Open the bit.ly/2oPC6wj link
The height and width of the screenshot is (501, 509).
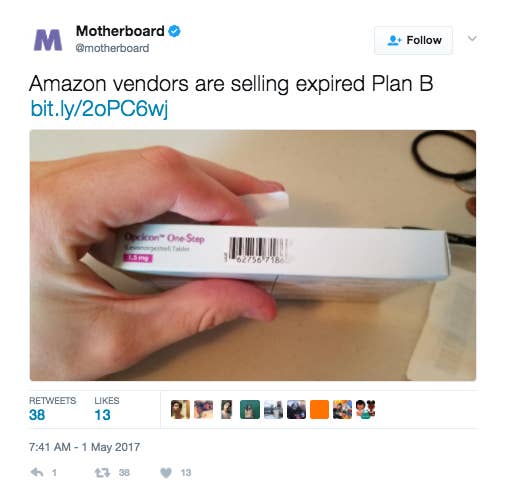(x=99, y=108)
